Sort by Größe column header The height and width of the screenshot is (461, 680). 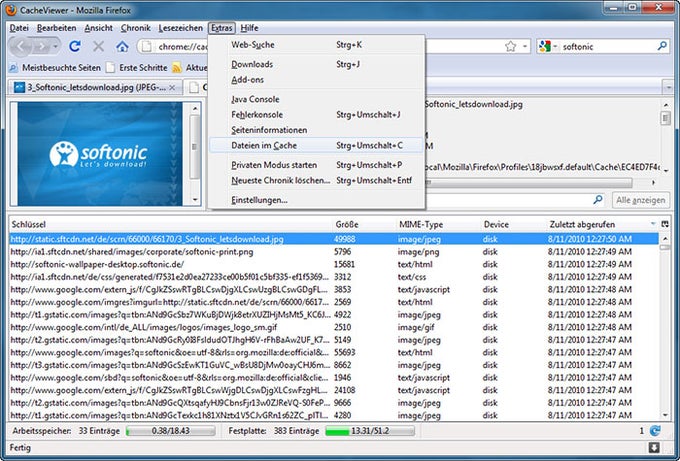click(x=364, y=224)
